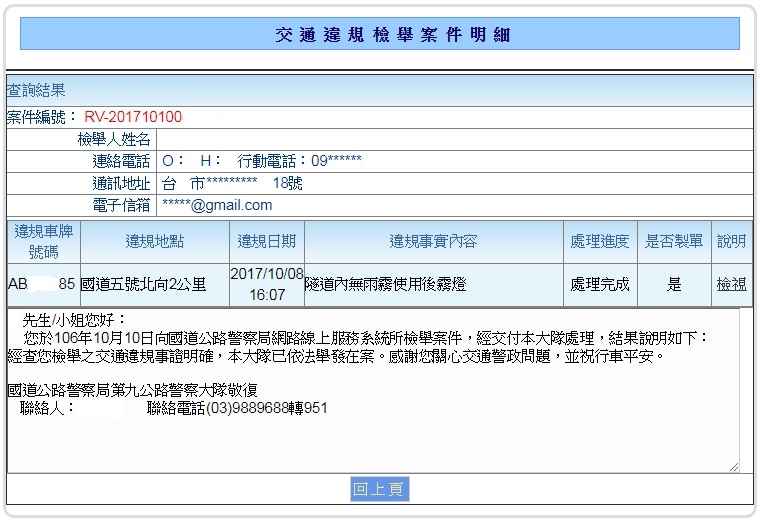Select case number RV-201710100

point(133,117)
